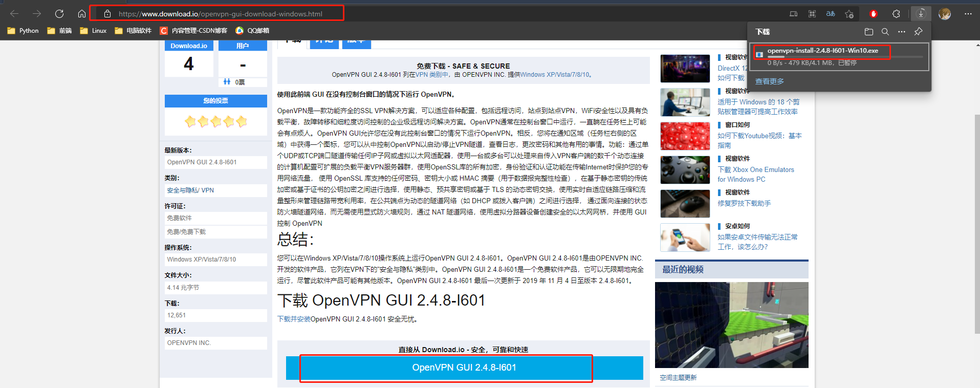The image size is (980, 388).
Task: Open the user profile avatar
Action: click(x=945, y=14)
